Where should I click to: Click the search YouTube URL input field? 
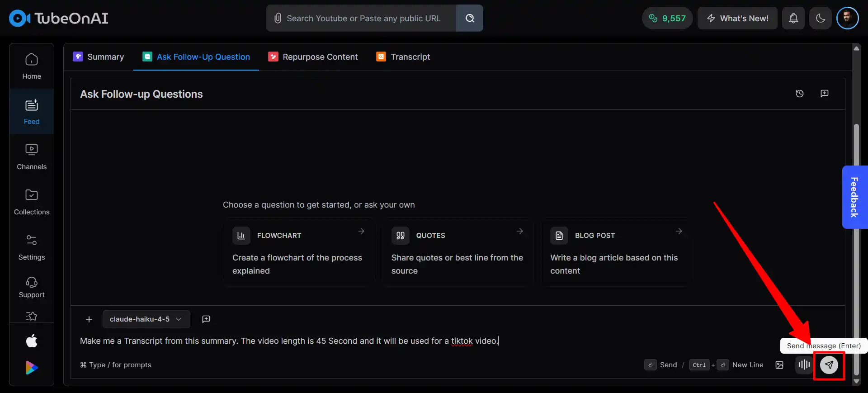point(363,18)
